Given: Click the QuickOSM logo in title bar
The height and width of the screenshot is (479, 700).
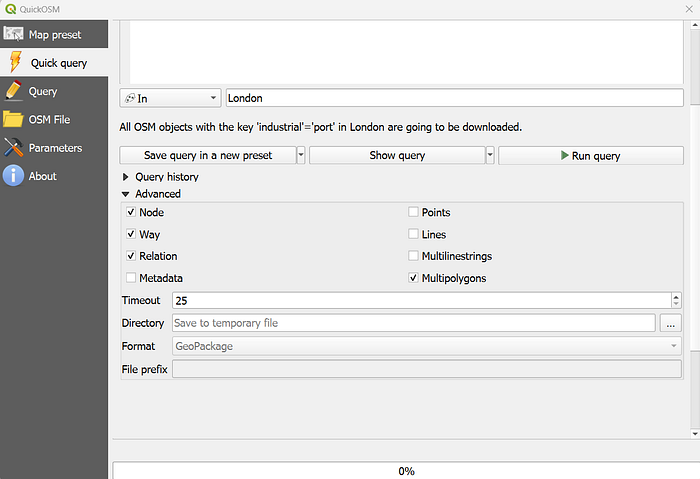Looking at the screenshot, I should (x=11, y=9).
